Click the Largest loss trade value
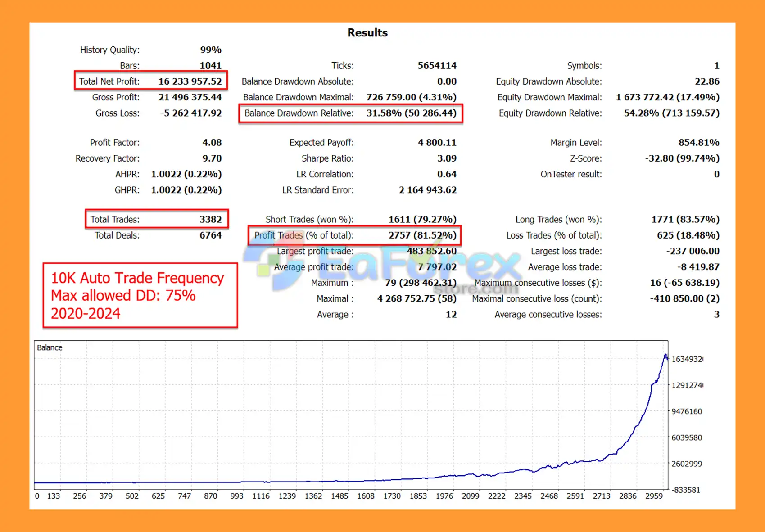This screenshot has height=532, width=765. (693, 251)
